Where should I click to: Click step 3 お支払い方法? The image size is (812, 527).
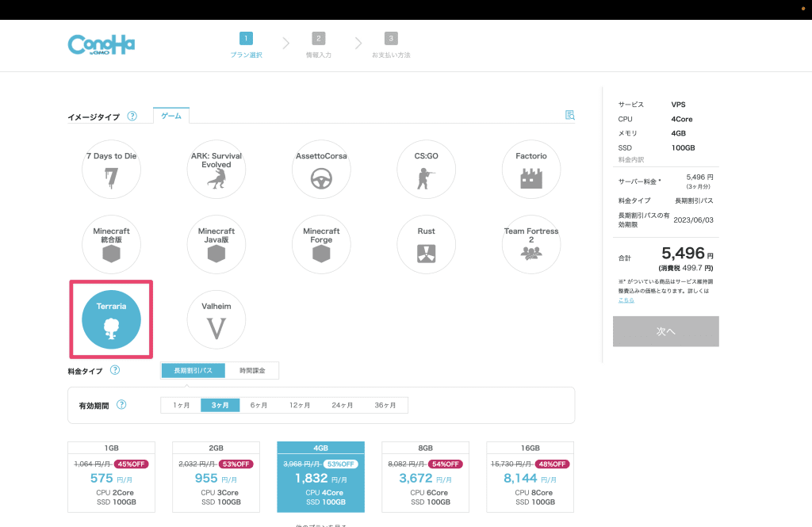pyautogui.click(x=391, y=45)
